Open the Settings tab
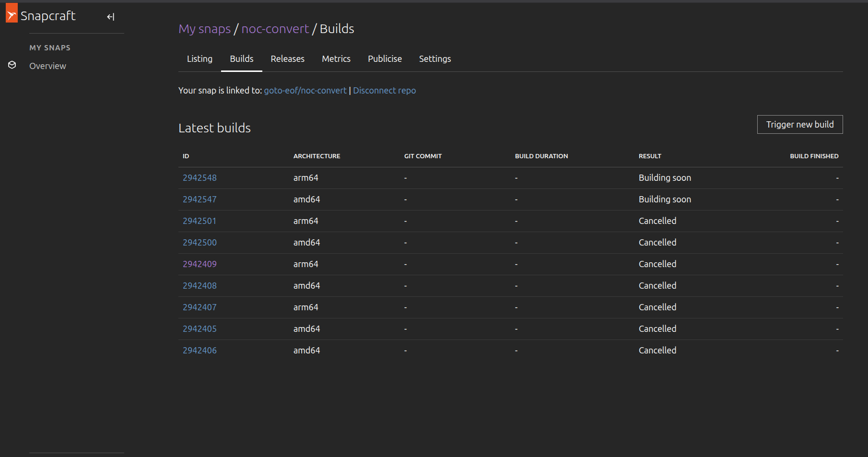The width and height of the screenshot is (868, 457). pyautogui.click(x=434, y=59)
